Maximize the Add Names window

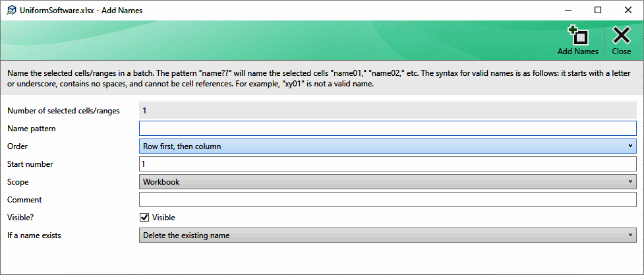(598, 11)
